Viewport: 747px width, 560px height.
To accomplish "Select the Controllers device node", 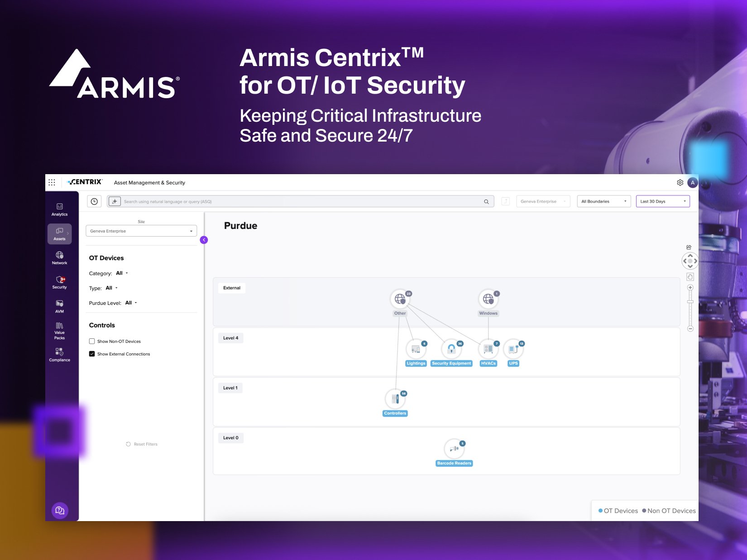I will (x=395, y=399).
